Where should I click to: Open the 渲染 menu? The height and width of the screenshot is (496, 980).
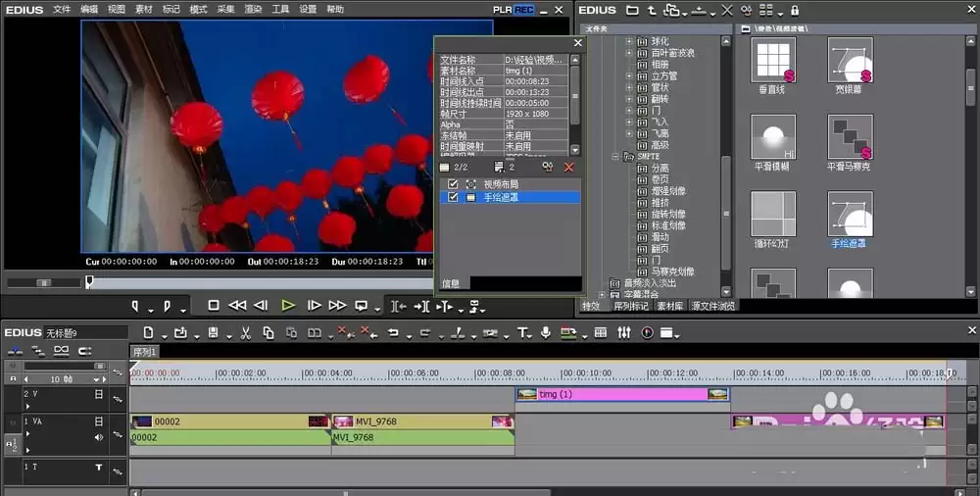click(253, 10)
